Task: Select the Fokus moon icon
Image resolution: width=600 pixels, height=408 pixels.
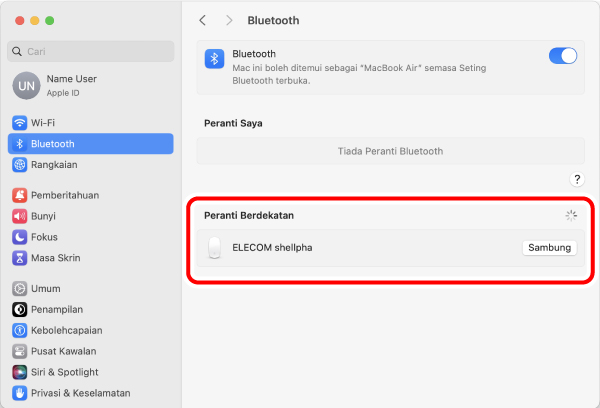Action: (20, 237)
